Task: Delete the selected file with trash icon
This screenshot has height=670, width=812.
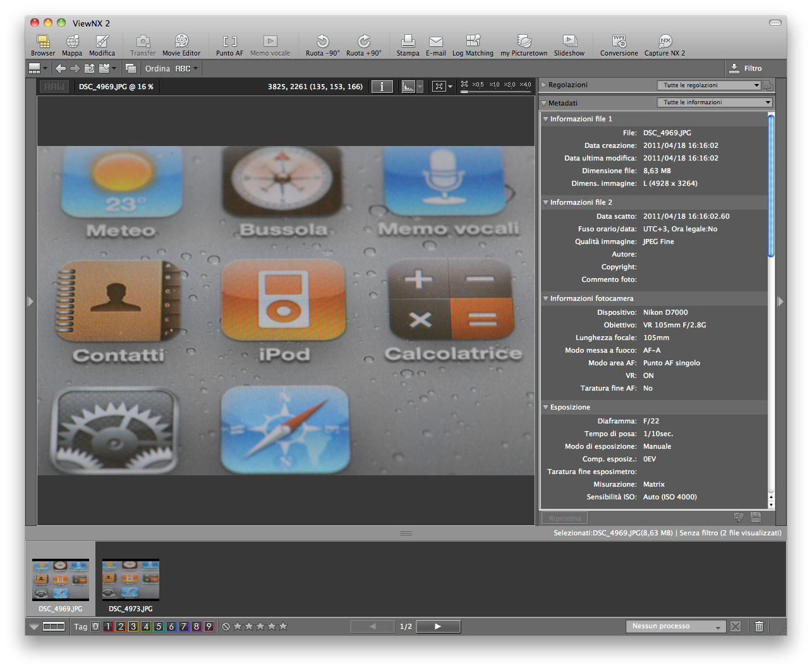Action: [759, 626]
